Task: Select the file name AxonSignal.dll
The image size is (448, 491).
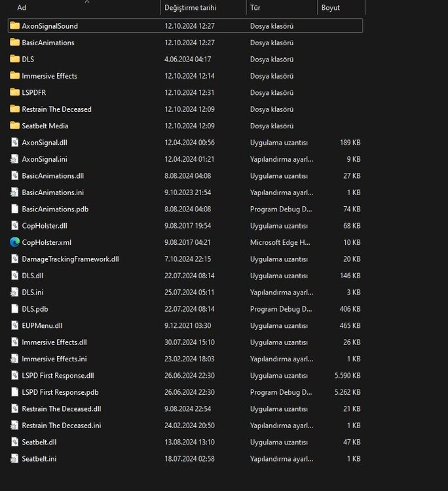Action: [45, 143]
